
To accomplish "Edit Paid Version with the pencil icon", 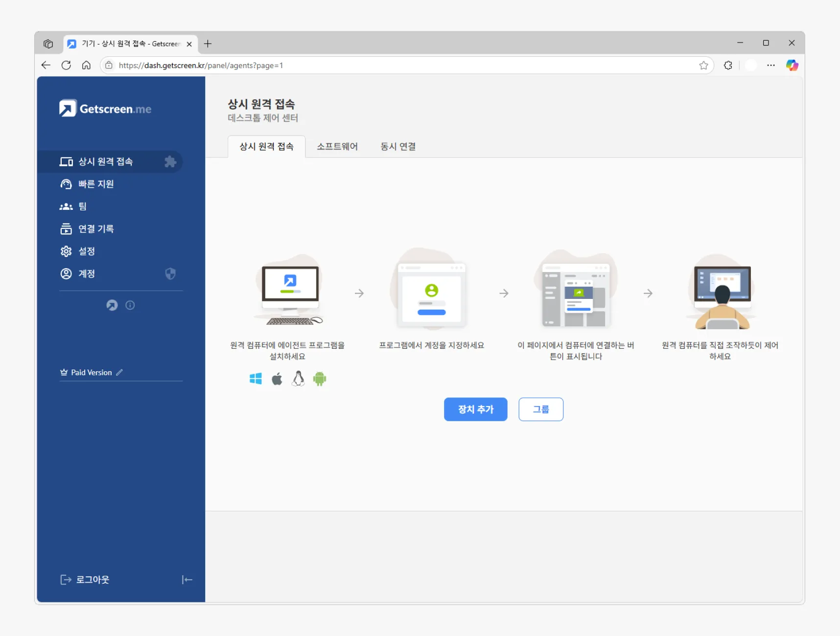I will click(119, 372).
